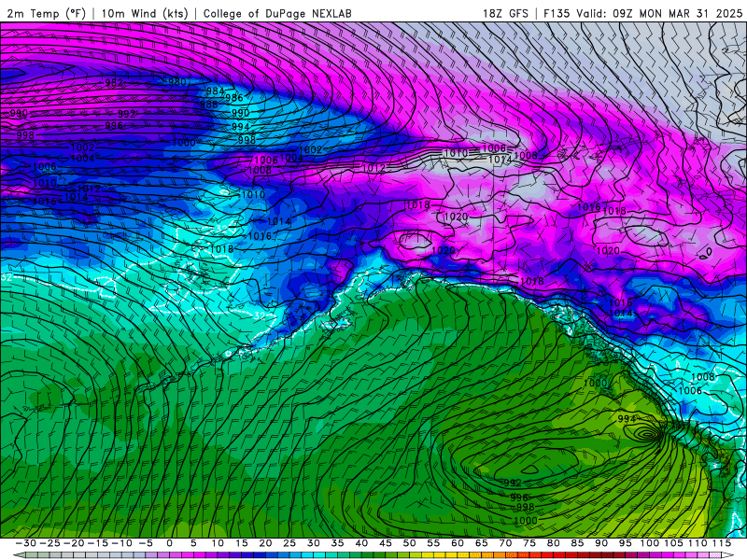Screen dimensions: 747x560
Task: Click the 40 label on the temperature scale
Action: click(x=361, y=543)
